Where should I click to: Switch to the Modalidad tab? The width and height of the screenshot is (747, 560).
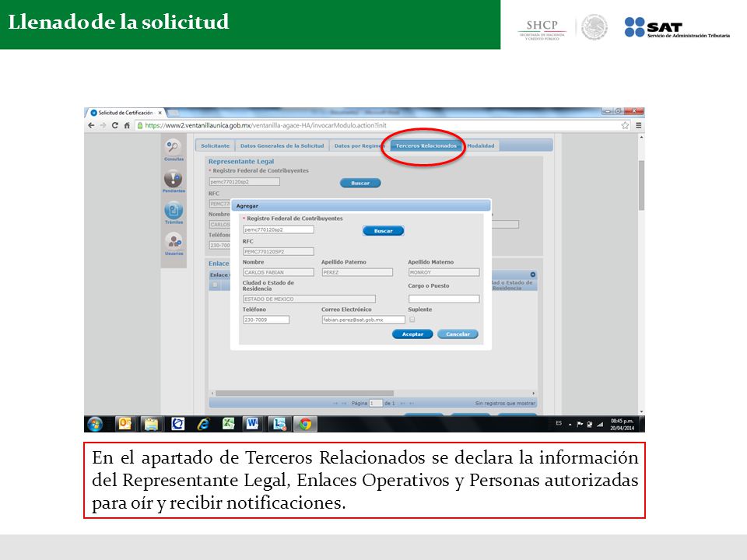pyautogui.click(x=481, y=145)
